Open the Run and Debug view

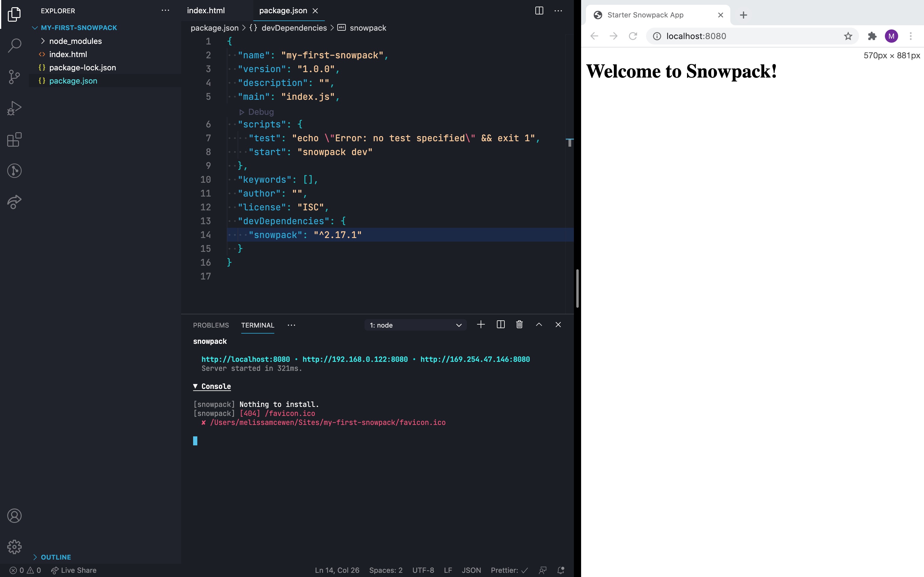[14, 108]
